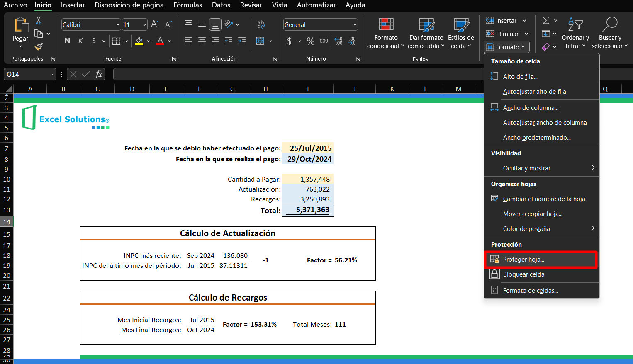633x364 pixels.
Task: Click the Copy icon in Portapapeles
Action: pyautogui.click(x=39, y=34)
